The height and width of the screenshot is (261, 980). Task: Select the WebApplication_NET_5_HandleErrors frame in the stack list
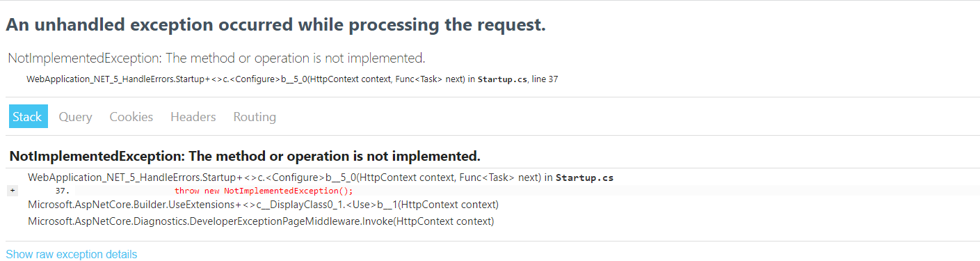click(x=321, y=177)
